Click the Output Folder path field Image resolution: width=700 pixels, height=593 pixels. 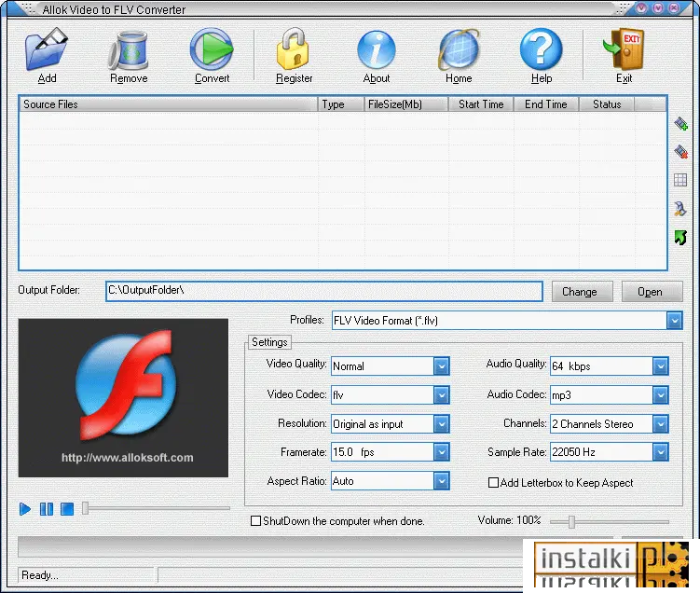click(x=324, y=291)
